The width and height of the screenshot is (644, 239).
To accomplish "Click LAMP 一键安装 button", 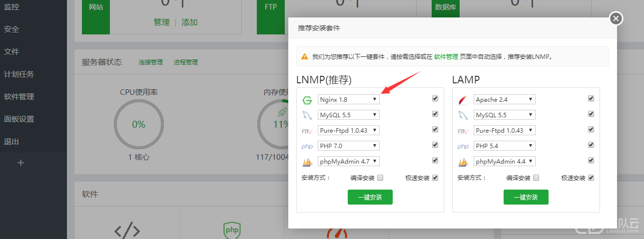I will click(526, 197).
